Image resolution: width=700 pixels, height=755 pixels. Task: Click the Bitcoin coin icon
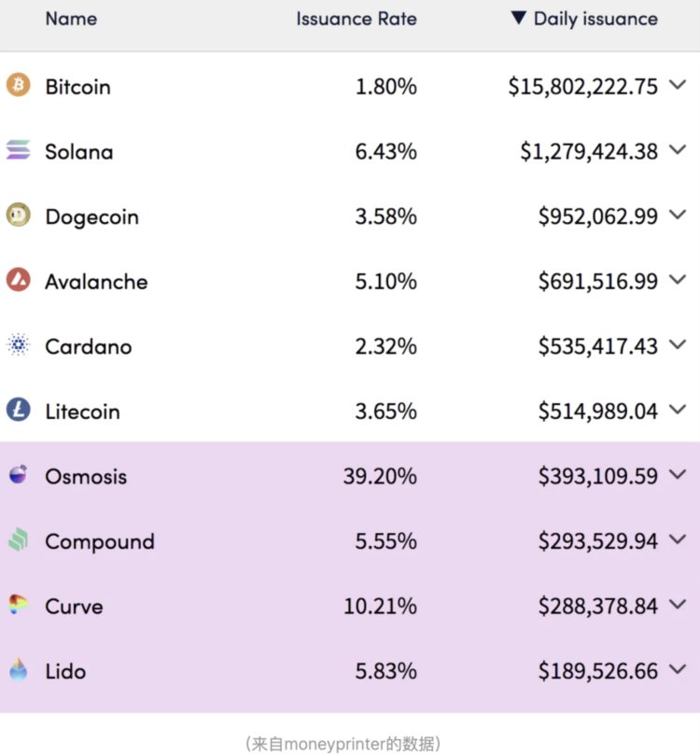[19, 86]
